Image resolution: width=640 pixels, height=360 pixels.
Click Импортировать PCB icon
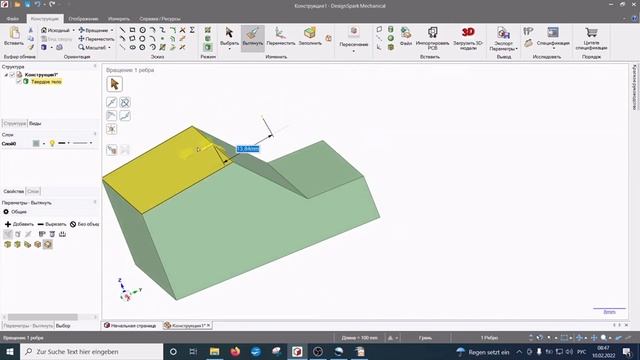[x=432, y=38]
